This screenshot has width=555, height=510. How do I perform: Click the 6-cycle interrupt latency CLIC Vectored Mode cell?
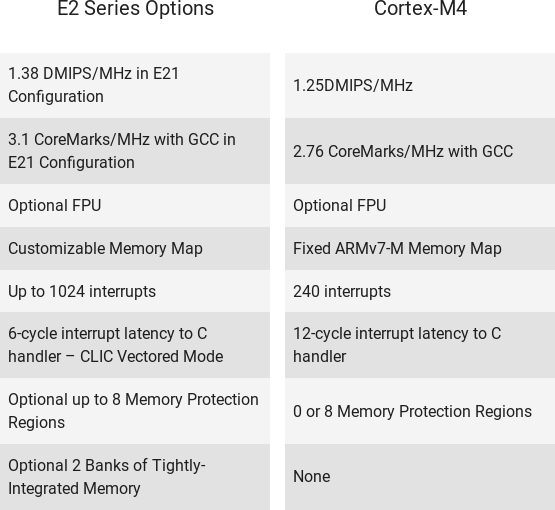[135, 345]
